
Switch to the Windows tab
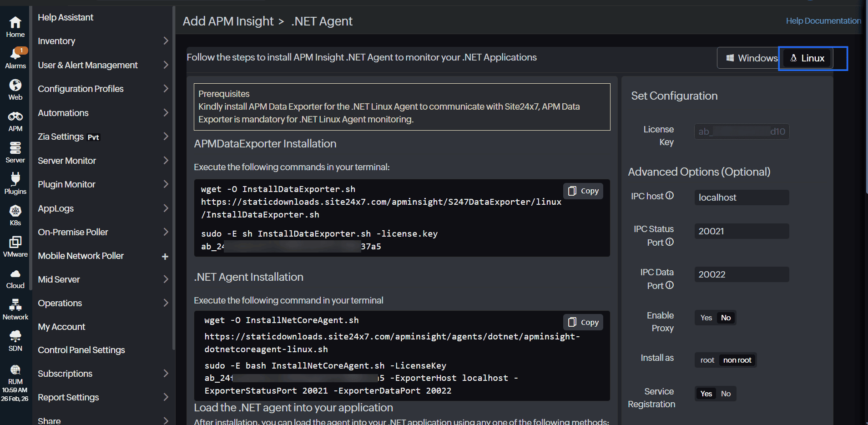pyautogui.click(x=752, y=58)
